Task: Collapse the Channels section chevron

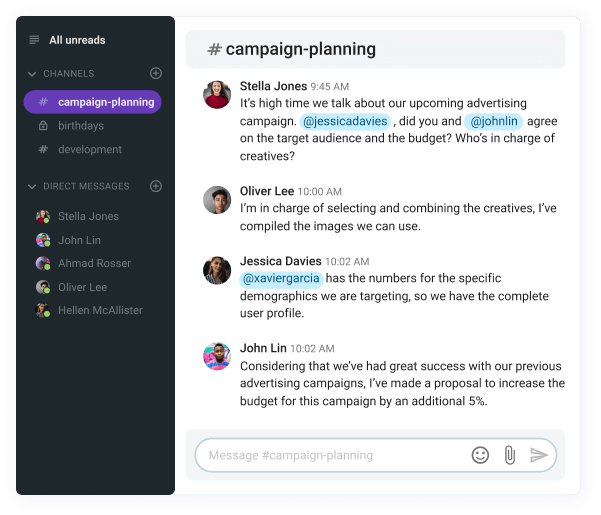Action: click(32, 74)
